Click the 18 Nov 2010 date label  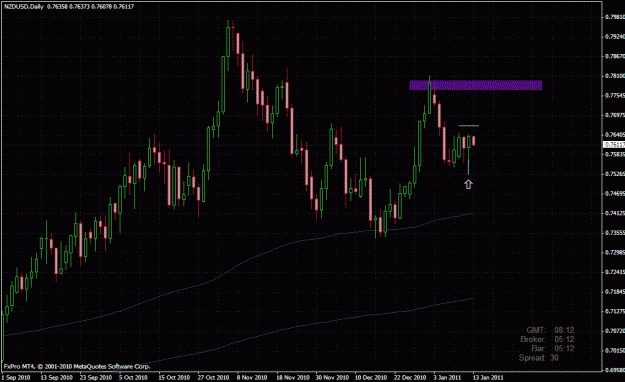tap(293, 377)
